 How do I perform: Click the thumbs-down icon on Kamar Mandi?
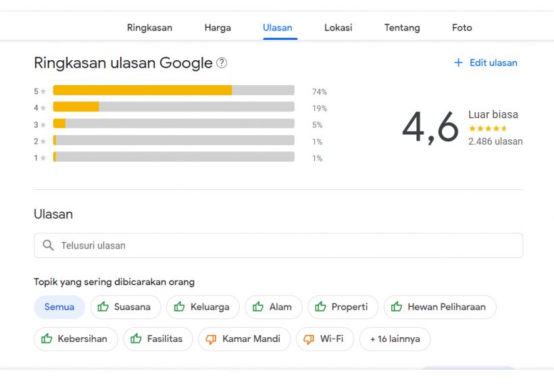[211, 339]
